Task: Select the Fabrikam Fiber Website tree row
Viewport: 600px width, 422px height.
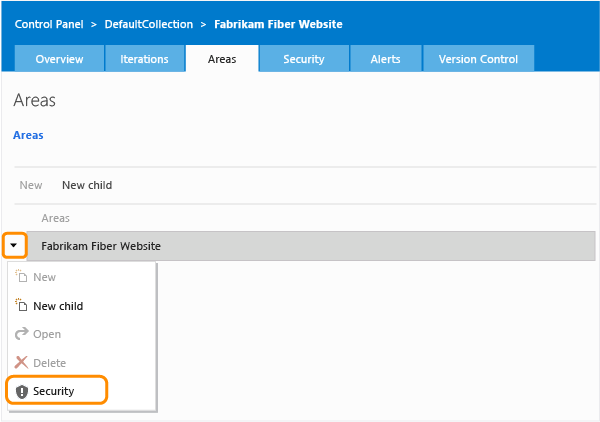Action: point(311,246)
